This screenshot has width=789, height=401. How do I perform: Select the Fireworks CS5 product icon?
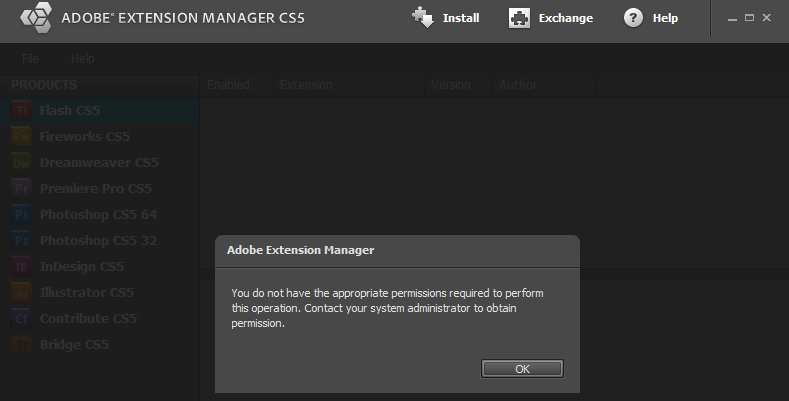[22, 137]
